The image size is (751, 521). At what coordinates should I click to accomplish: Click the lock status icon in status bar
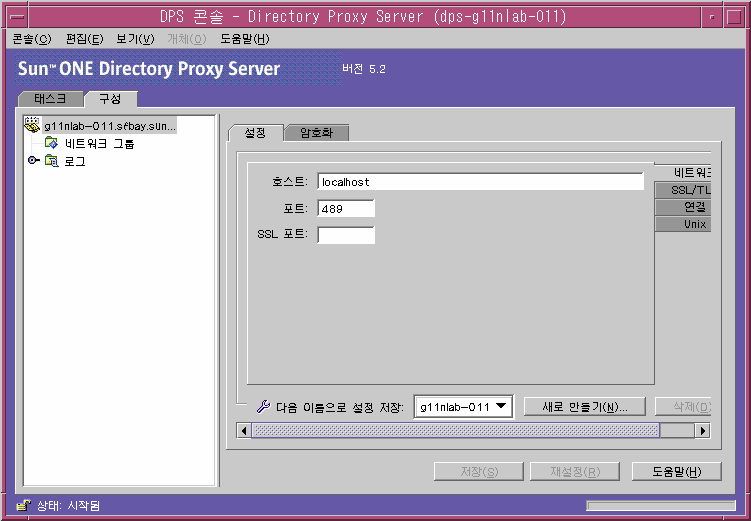[x=24, y=505]
